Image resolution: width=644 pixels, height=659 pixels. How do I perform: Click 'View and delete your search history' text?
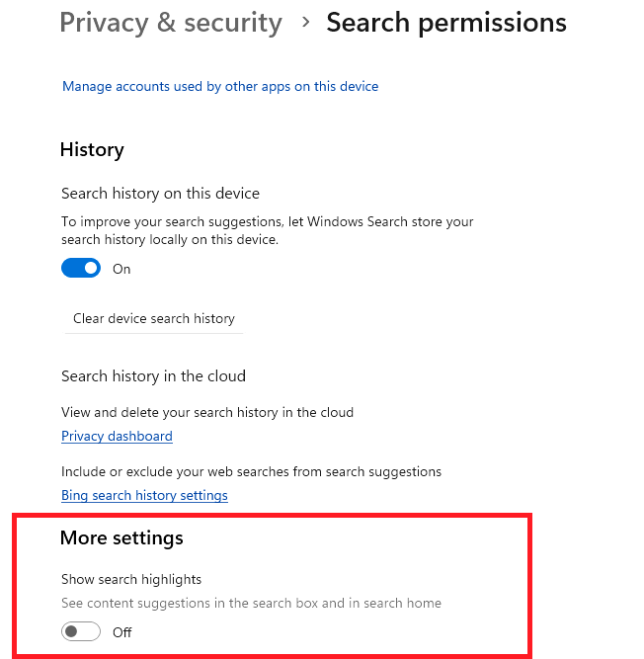pyautogui.click(x=207, y=412)
